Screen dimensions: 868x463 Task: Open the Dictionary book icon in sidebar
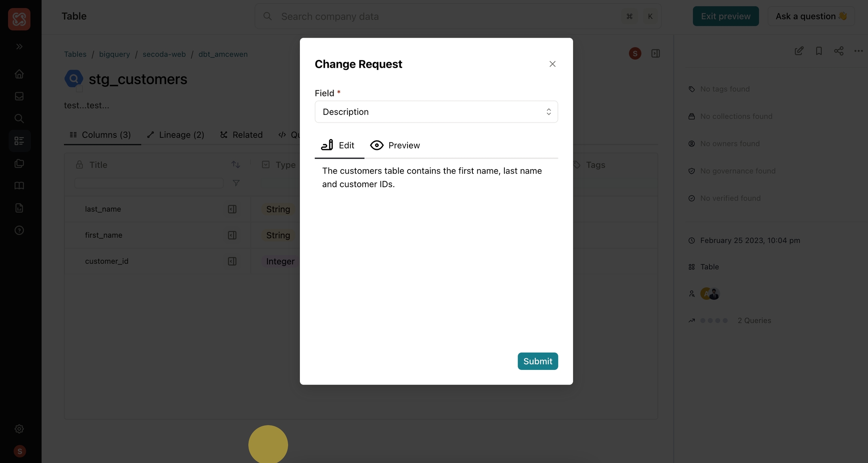pos(19,185)
